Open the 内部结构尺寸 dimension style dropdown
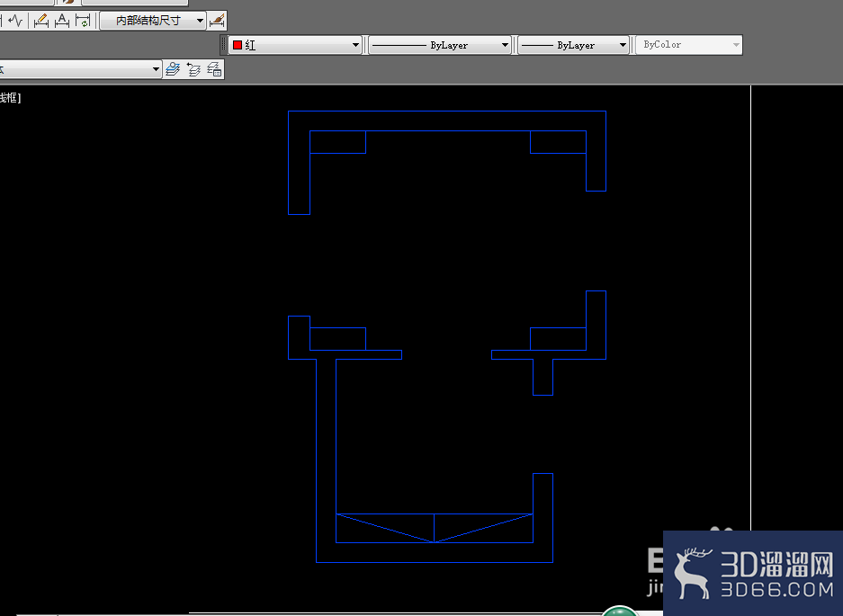 click(x=153, y=21)
